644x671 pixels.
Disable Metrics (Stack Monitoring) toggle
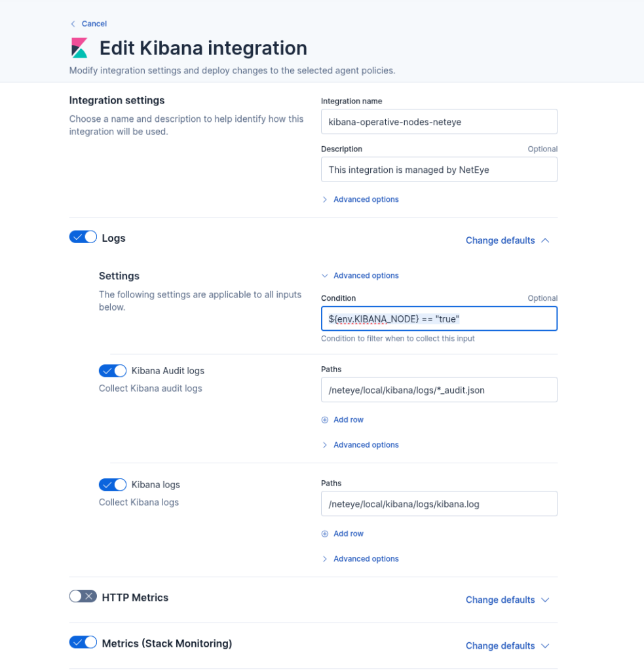[x=83, y=642]
